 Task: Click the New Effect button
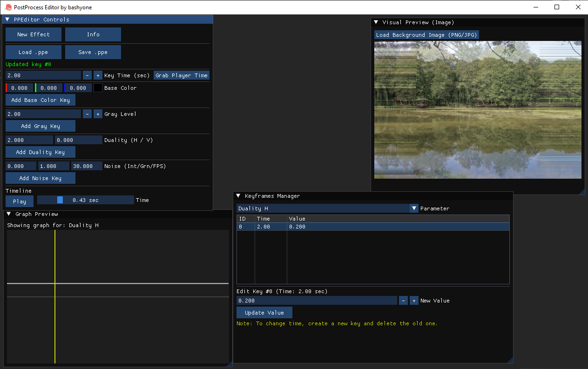coord(34,34)
